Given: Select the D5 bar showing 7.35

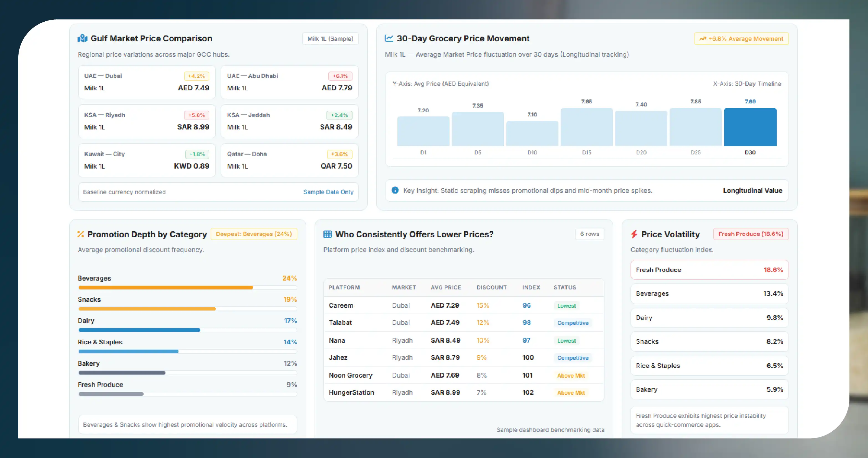Looking at the screenshot, I should pos(478,129).
